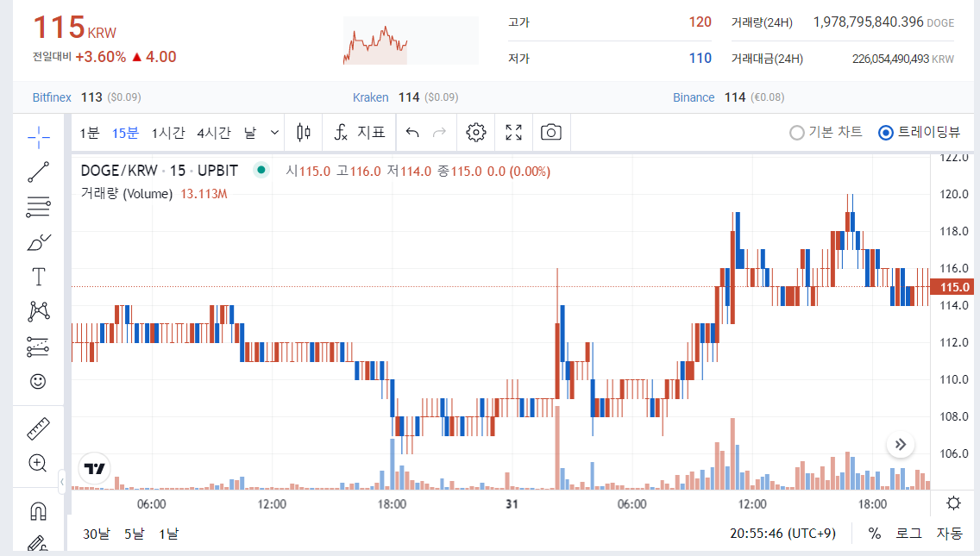
Task: Switch to the 1분 interval
Action: pyautogui.click(x=90, y=133)
